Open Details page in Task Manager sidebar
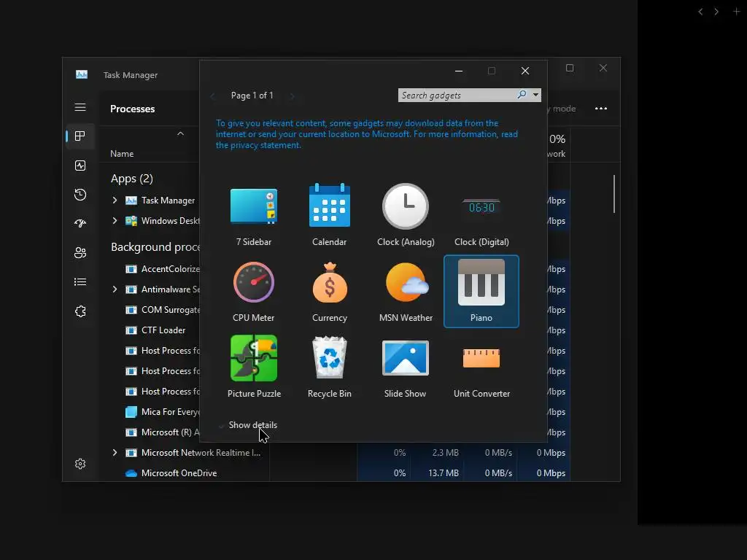 coord(80,282)
